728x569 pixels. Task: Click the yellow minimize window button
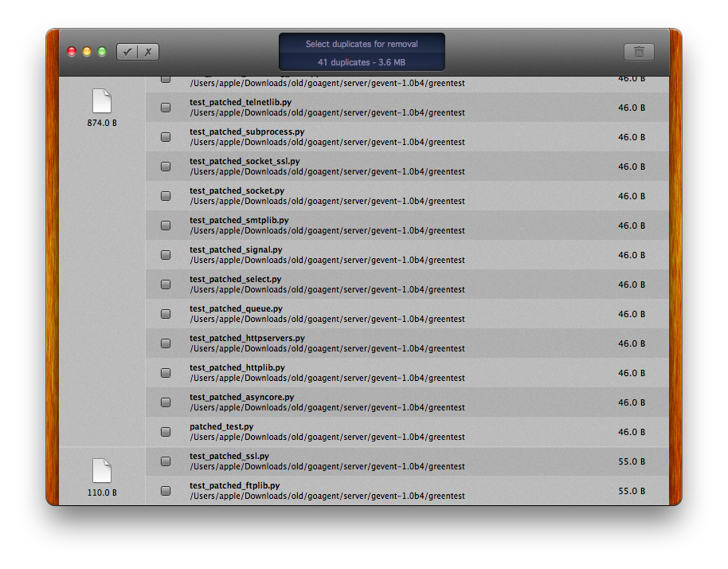(x=87, y=52)
